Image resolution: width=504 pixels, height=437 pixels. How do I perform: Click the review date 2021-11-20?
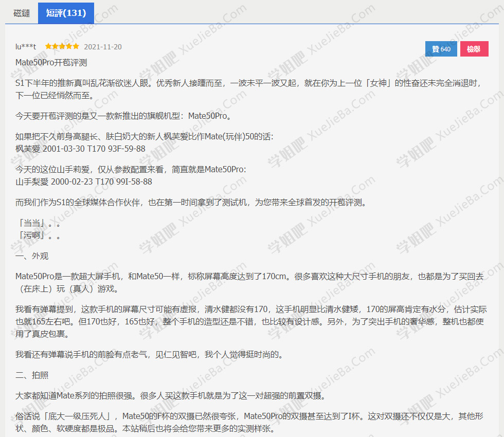click(x=103, y=47)
